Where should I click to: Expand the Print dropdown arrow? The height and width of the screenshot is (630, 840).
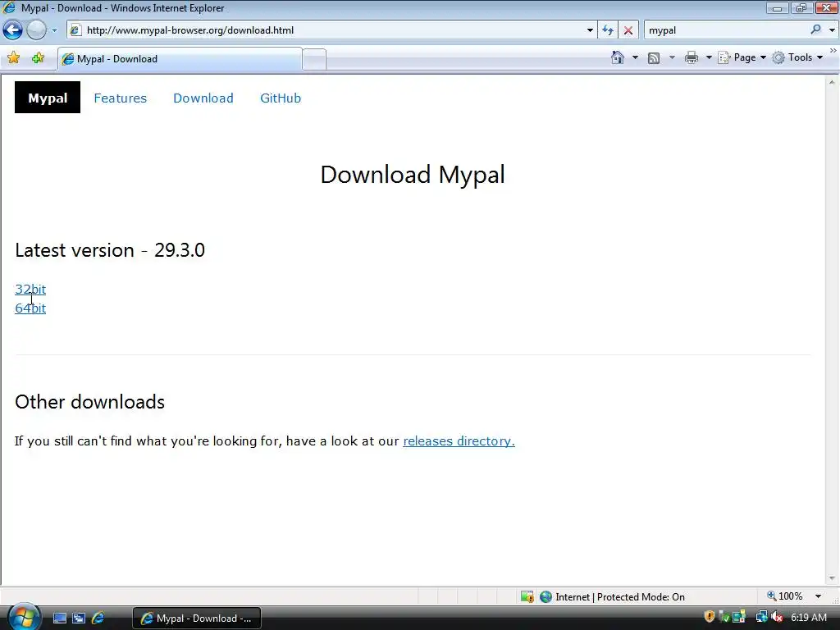coord(708,57)
